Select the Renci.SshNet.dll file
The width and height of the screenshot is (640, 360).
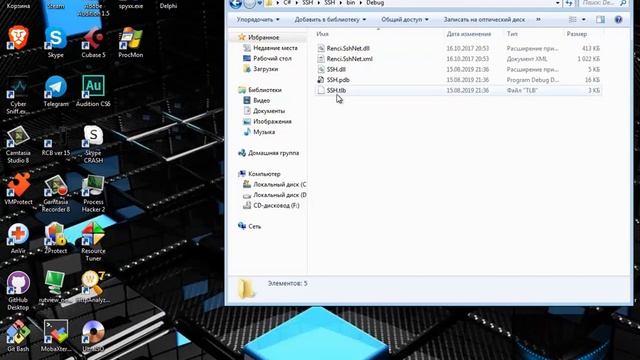pyautogui.click(x=458, y=48)
